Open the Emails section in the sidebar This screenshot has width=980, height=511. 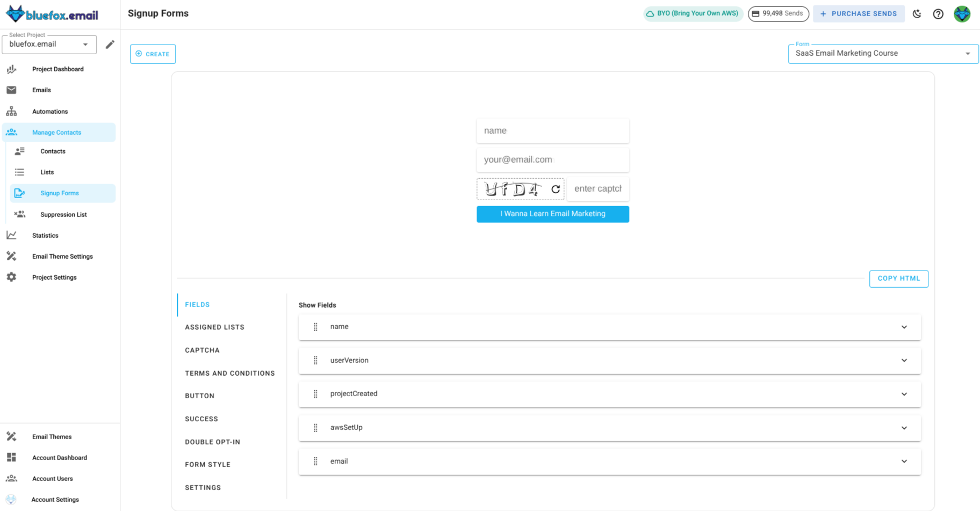pyautogui.click(x=41, y=90)
